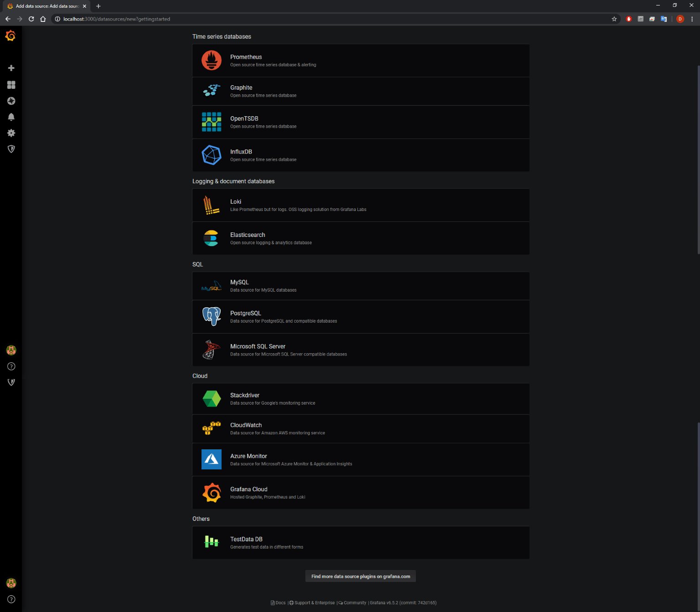700x612 pixels.
Task: Choose the Elasticsearch data source title
Action: click(x=247, y=235)
